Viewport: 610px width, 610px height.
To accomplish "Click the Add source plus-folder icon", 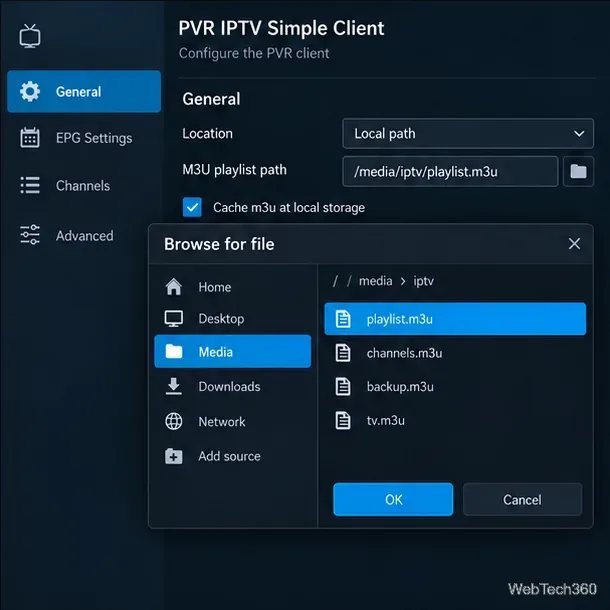I will tap(174, 456).
